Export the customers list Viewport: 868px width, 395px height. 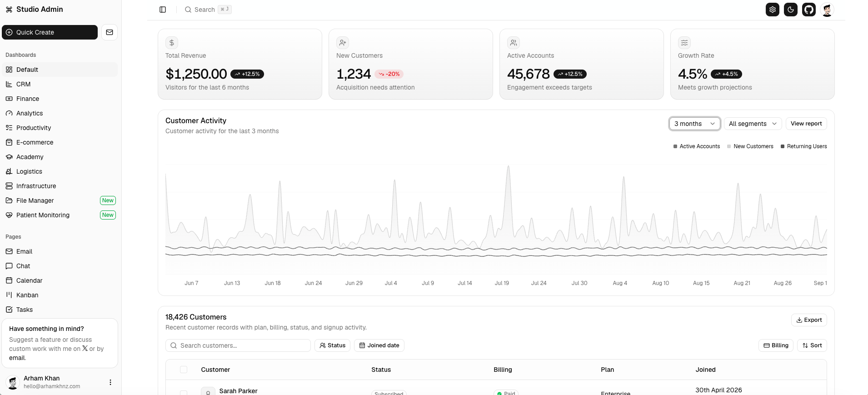pyautogui.click(x=809, y=320)
